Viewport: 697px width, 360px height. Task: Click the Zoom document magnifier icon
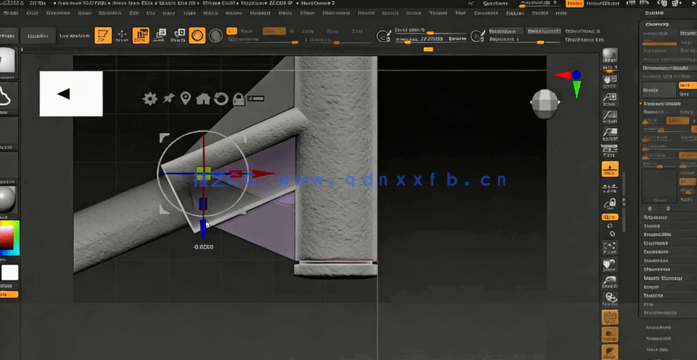tap(610, 100)
